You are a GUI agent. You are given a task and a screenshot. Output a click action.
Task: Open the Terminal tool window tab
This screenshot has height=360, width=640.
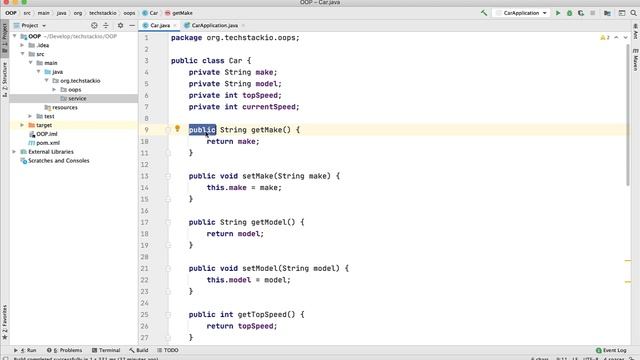(106, 350)
